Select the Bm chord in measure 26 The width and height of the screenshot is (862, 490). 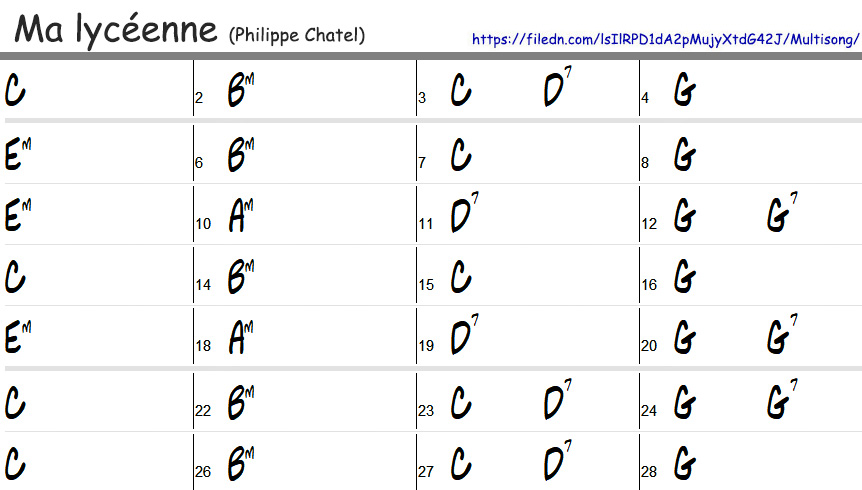tap(241, 463)
